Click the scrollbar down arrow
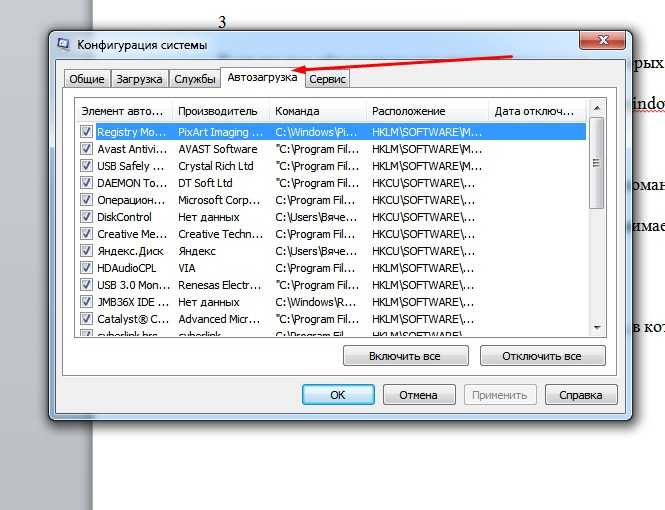Viewport: 665px width, 510px height. [597, 328]
